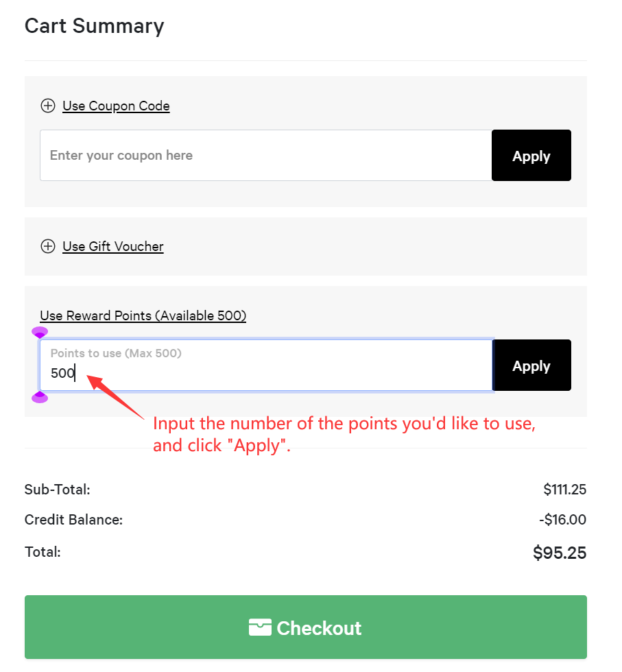This screenshot has width=622, height=672.
Task: Apply the entered coupon code
Action: [x=531, y=156]
